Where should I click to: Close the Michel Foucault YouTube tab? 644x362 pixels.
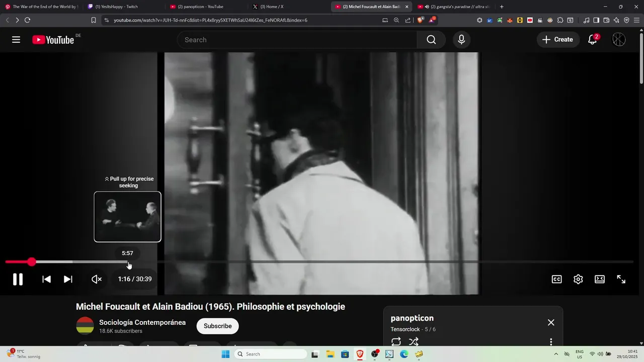pyautogui.click(x=407, y=7)
